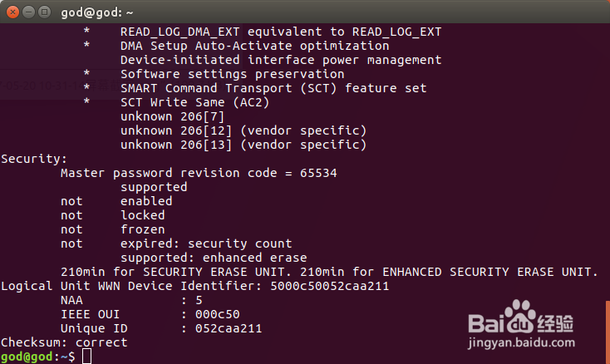
Task: Click the Unique ID value 052caa211
Action: click(x=224, y=328)
